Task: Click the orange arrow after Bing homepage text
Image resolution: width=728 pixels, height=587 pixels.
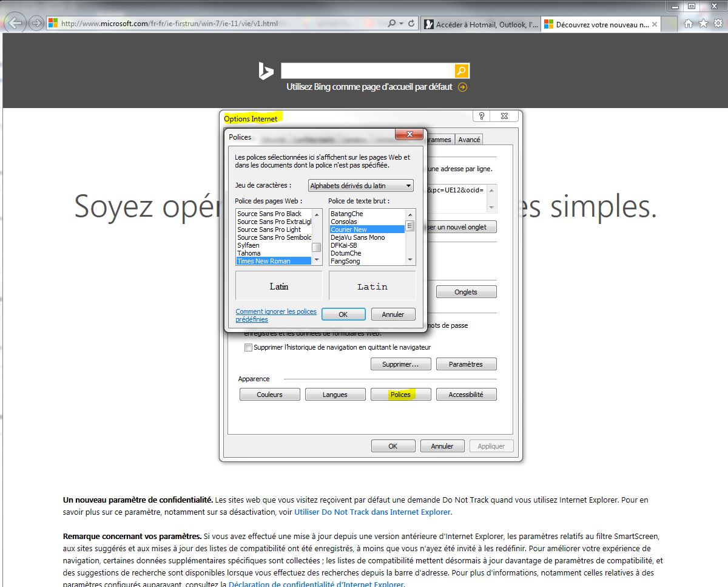Action: click(x=463, y=87)
